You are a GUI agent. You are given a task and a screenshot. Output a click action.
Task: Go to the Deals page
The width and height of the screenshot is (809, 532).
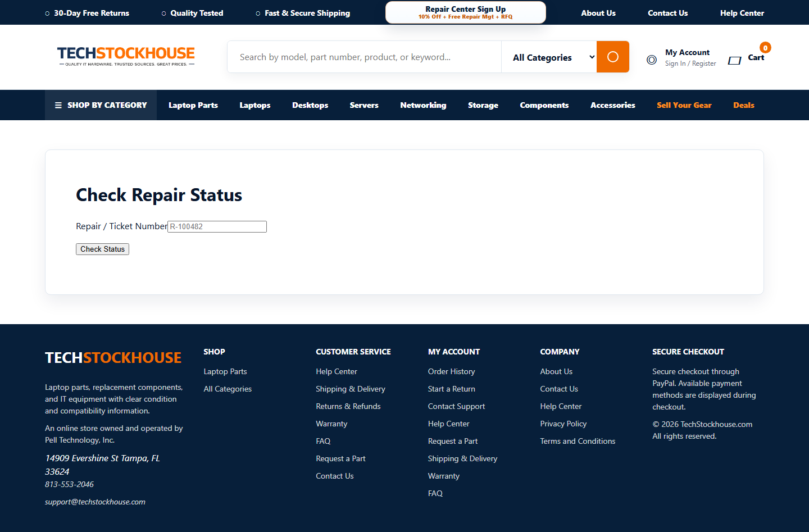point(744,105)
